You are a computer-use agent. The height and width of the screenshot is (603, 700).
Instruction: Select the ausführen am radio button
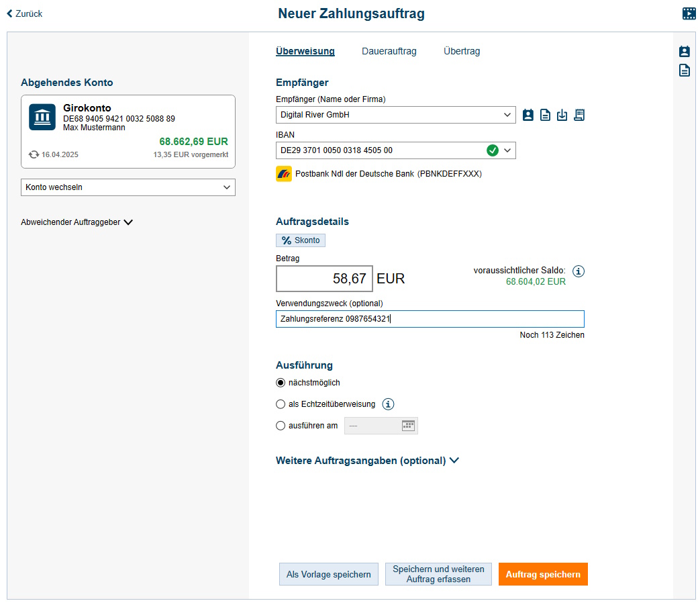point(281,425)
